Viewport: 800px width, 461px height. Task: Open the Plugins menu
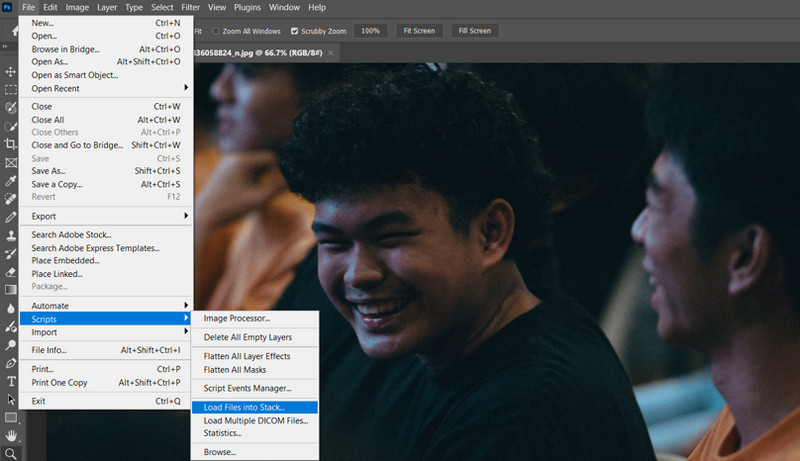[247, 7]
